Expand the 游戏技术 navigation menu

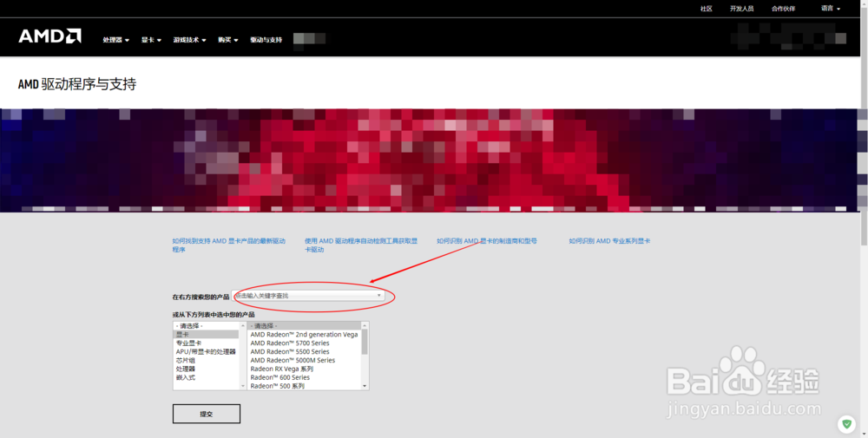(x=189, y=40)
